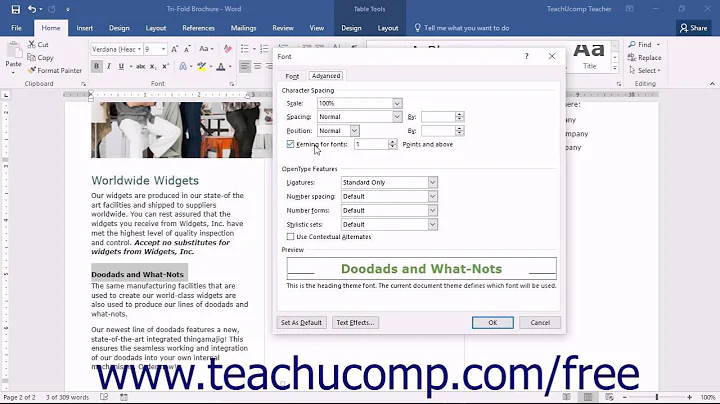Toggle Subscript formatting
The image size is (720, 404).
pyautogui.click(x=153, y=66)
